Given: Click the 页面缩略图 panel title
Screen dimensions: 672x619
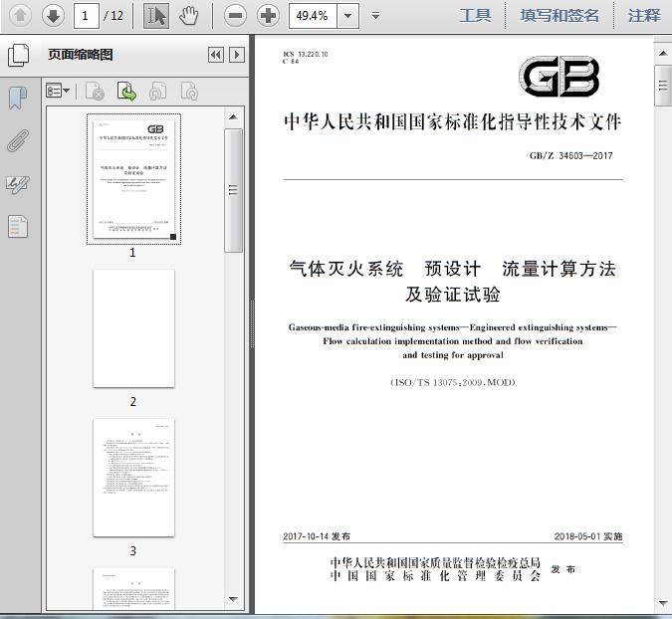Looking at the screenshot, I should [x=81, y=55].
